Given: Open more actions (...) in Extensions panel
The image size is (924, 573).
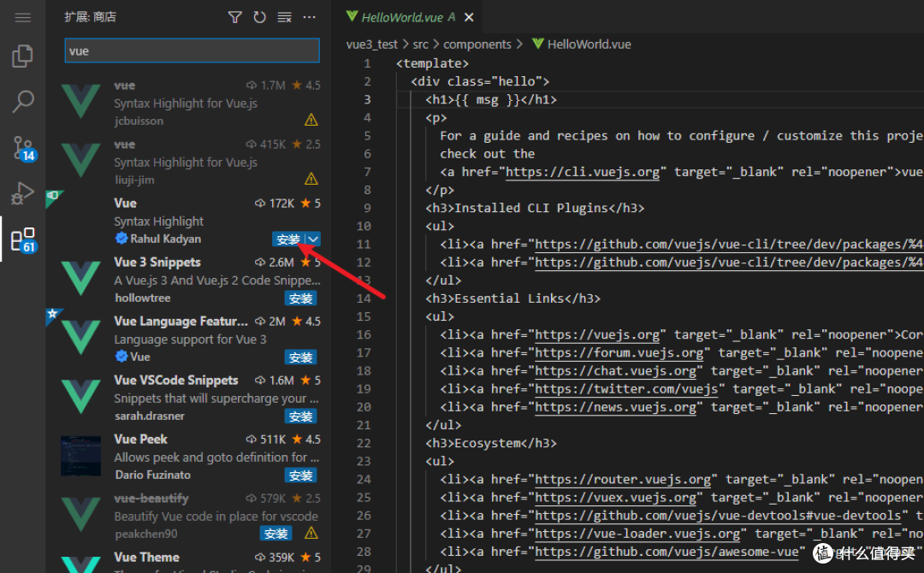Looking at the screenshot, I should (309, 16).
